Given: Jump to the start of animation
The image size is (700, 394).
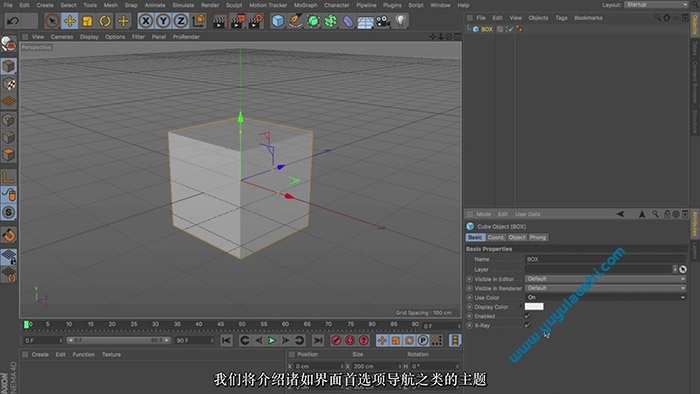Looking at the screenshot, I should coord(226,340).
